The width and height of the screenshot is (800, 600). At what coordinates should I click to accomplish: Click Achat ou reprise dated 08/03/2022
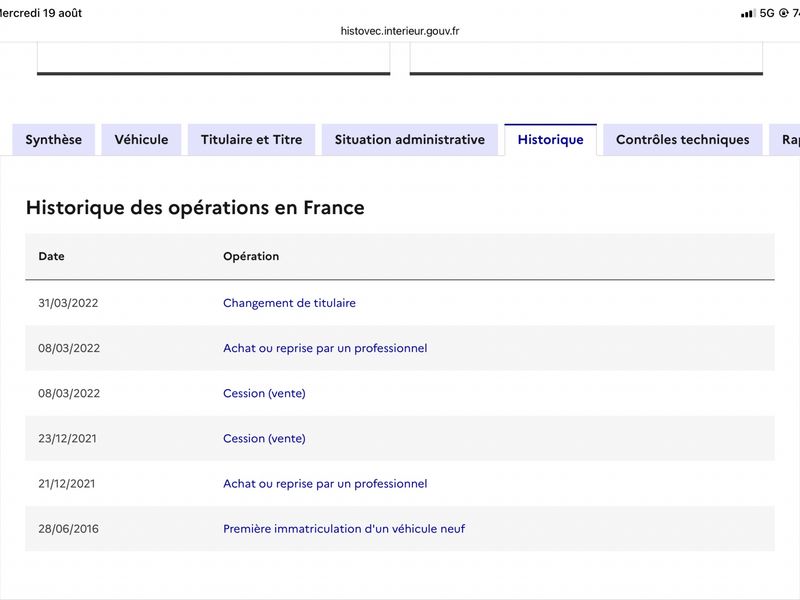(325, 348)
